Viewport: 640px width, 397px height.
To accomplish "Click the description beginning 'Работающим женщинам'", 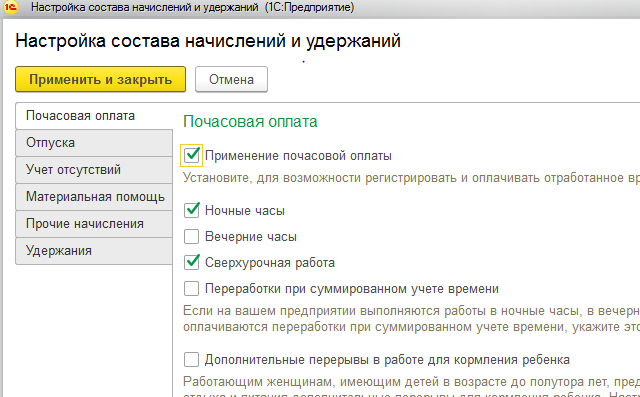I will [411, 382].
